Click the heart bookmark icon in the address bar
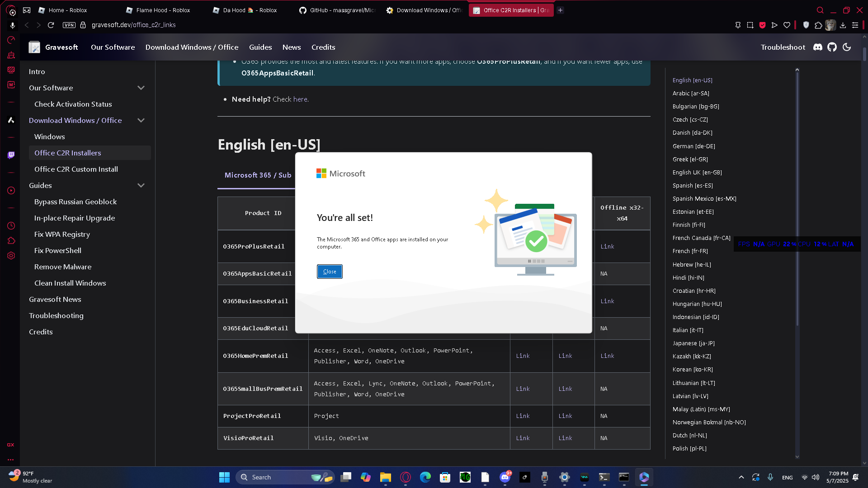Viewport: 868px width, 488px height. click(x=787, y=25)
